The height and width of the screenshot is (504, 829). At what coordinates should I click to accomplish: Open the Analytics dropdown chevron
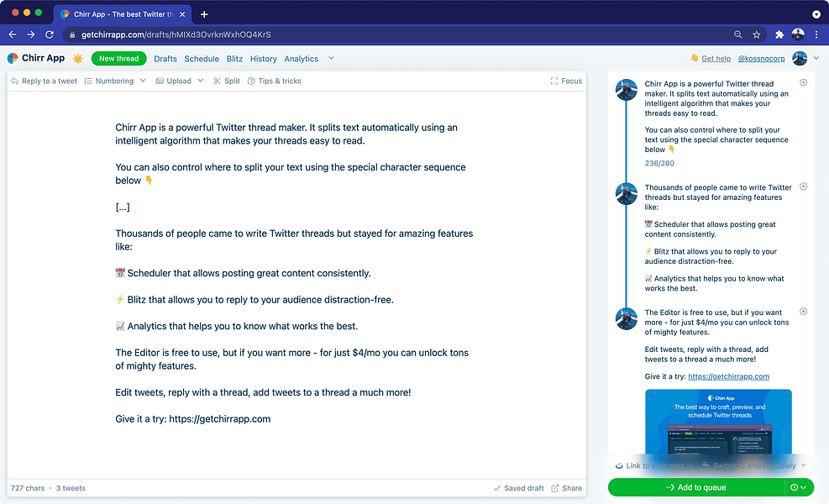coord(329,59)
